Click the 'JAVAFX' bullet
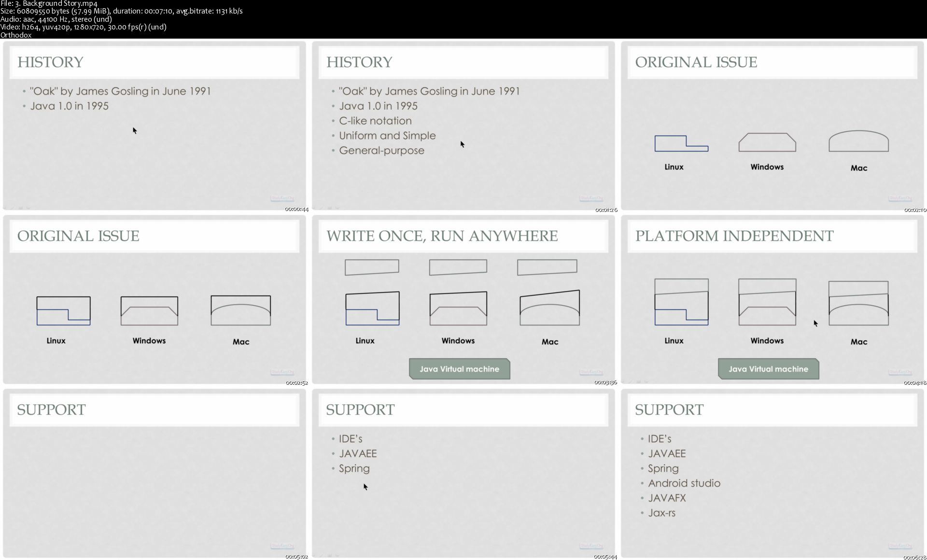Image resolution: width=927 pixels, height=560 pixels. click(x=666, y=498)
